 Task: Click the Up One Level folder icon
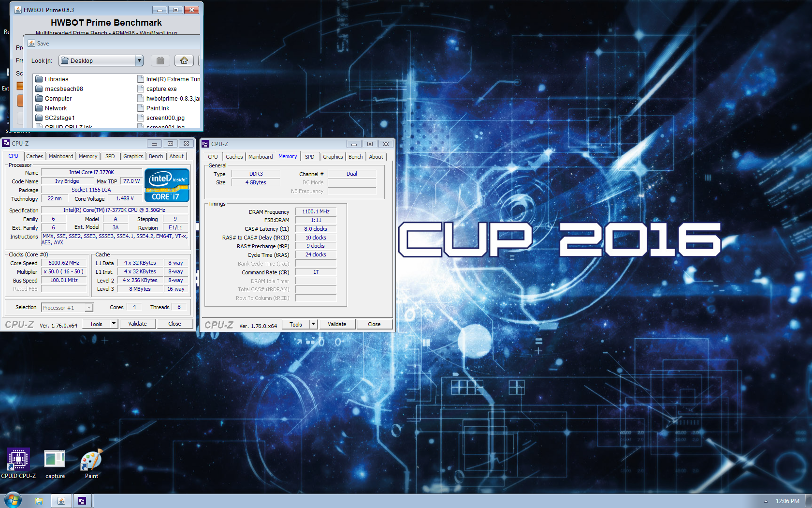[160, 60]
